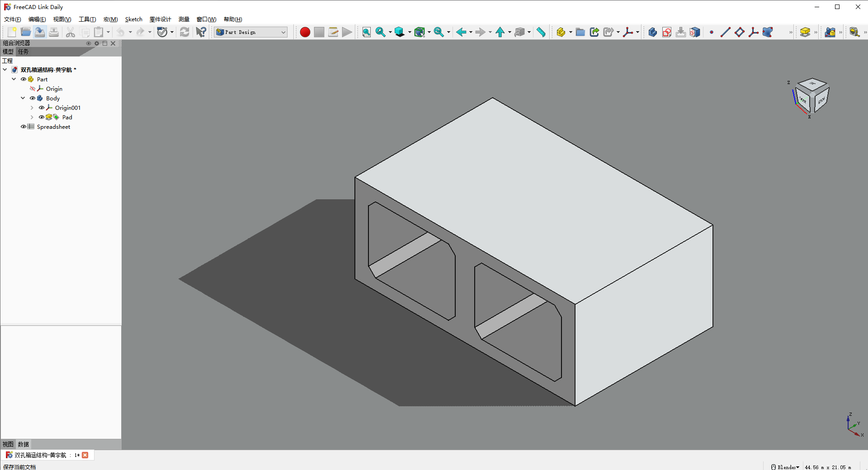
Task: Click the Create Body icon in toolbar
Action: [x=652, y=32]
